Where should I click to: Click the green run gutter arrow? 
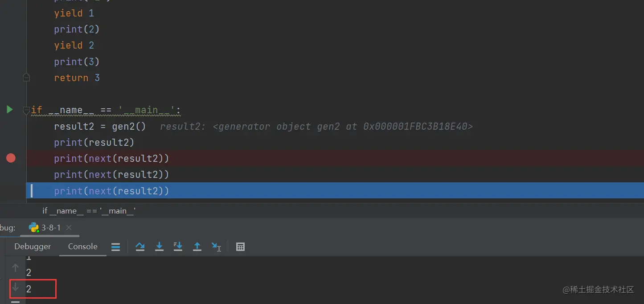click(x=9, y=110)
